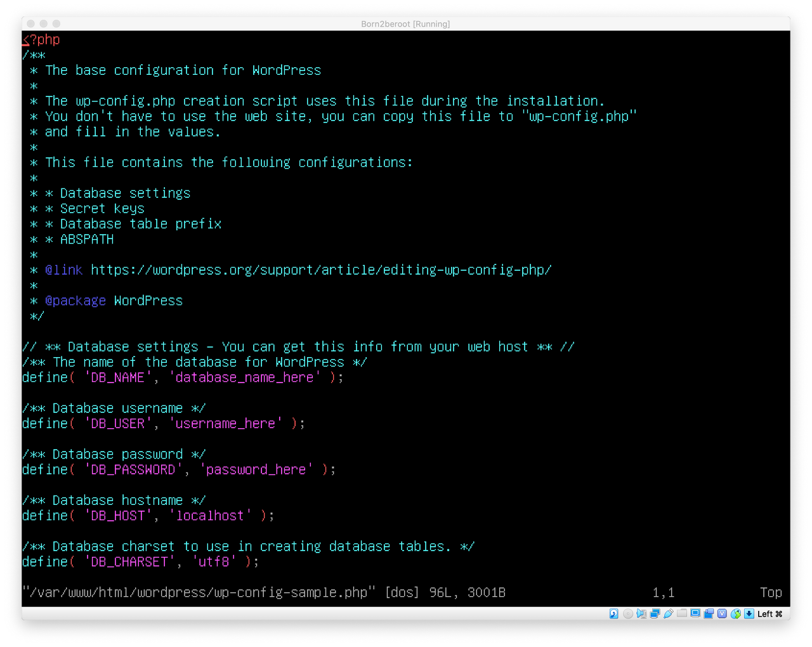
Task: Click the Database username comment
Action: [x=114, y=408]
